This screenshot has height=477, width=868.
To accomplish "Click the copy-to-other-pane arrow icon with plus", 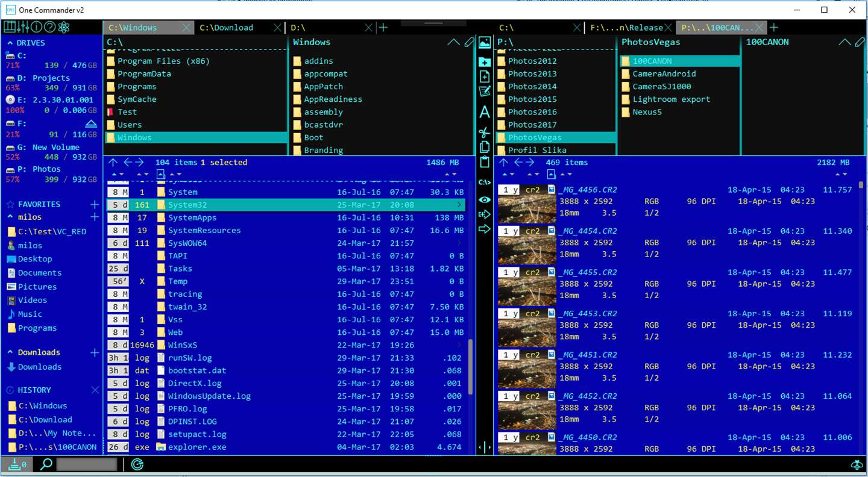I will coord(485,214).
